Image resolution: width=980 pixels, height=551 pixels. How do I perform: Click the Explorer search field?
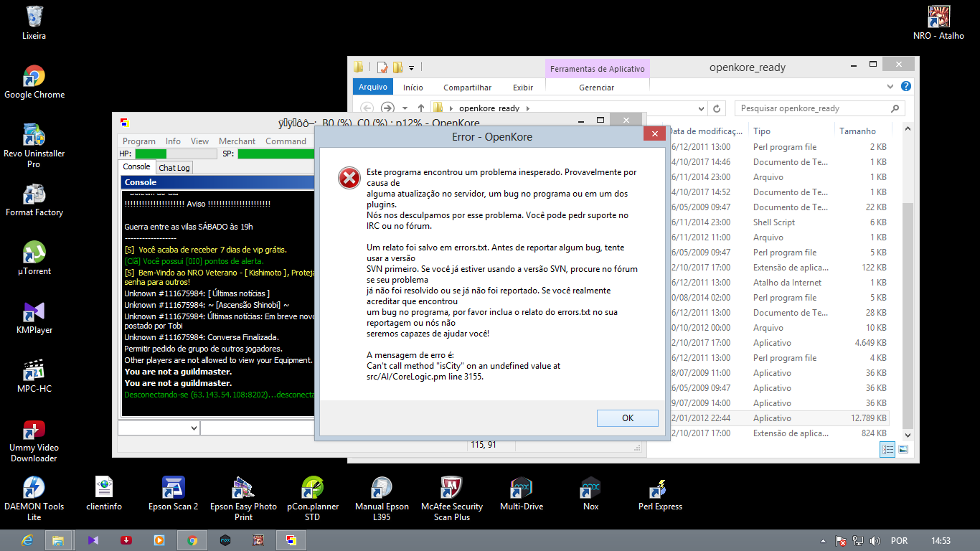coord(819,108)
